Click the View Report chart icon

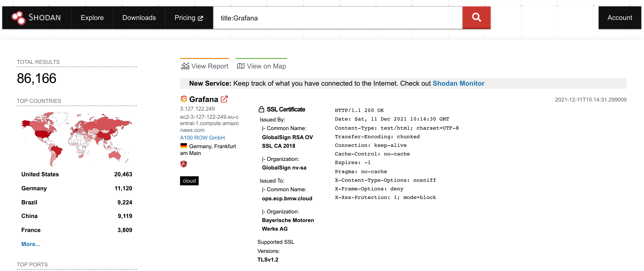pyautogui.click(x=185, y=66)
